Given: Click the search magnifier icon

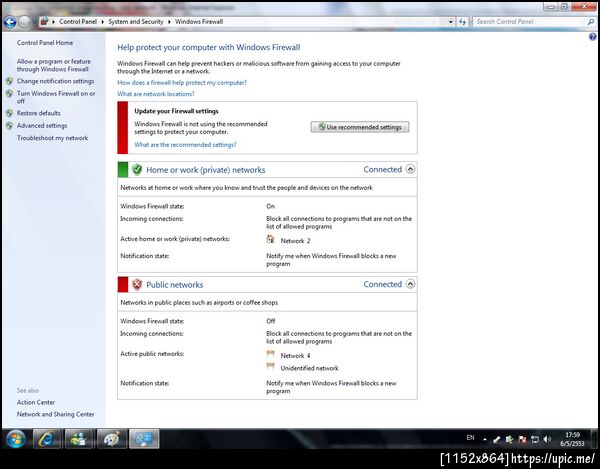Looking at the screenshot, I should [x=590, y=22].
